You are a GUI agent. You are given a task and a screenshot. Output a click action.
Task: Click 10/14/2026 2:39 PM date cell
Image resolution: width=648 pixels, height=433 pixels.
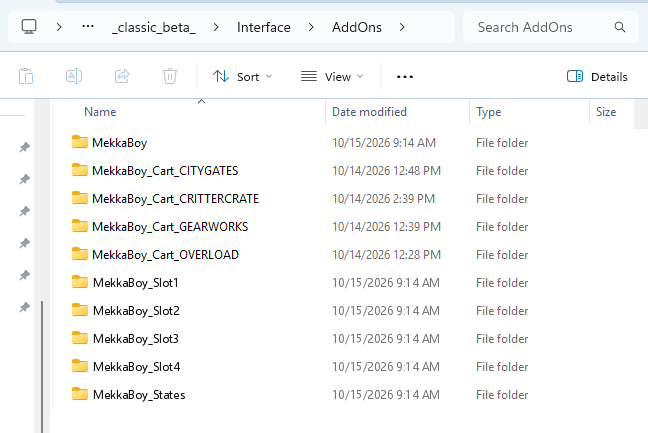(x=384, y=199)
